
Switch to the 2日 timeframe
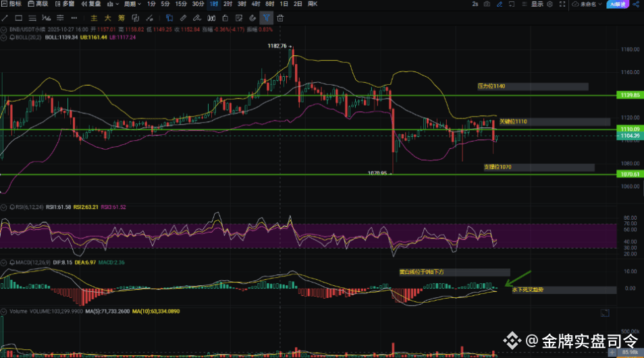coord(298,3)
